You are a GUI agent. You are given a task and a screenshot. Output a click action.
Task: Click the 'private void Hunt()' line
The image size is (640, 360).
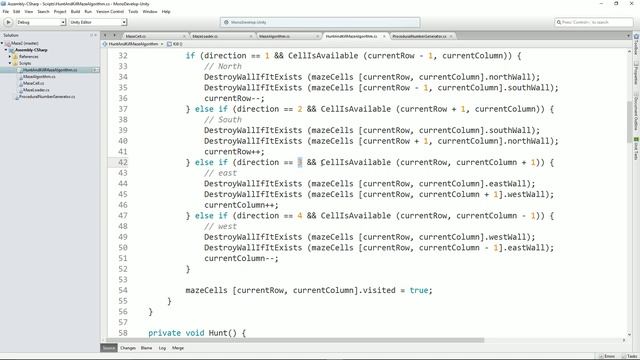pos(197,333)
